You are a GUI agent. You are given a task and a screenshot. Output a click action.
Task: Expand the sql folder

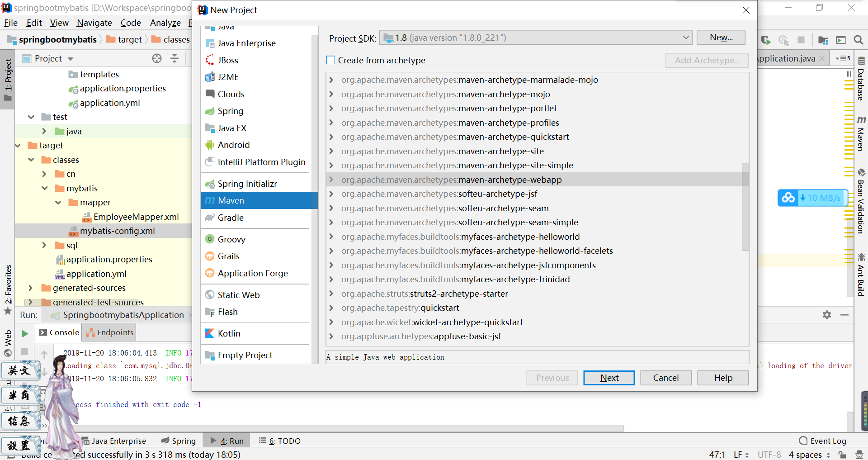tap(44, 245)
